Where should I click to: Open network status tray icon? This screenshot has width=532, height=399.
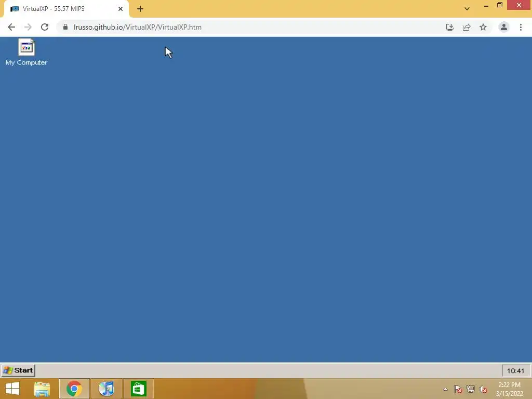[471, 389]
